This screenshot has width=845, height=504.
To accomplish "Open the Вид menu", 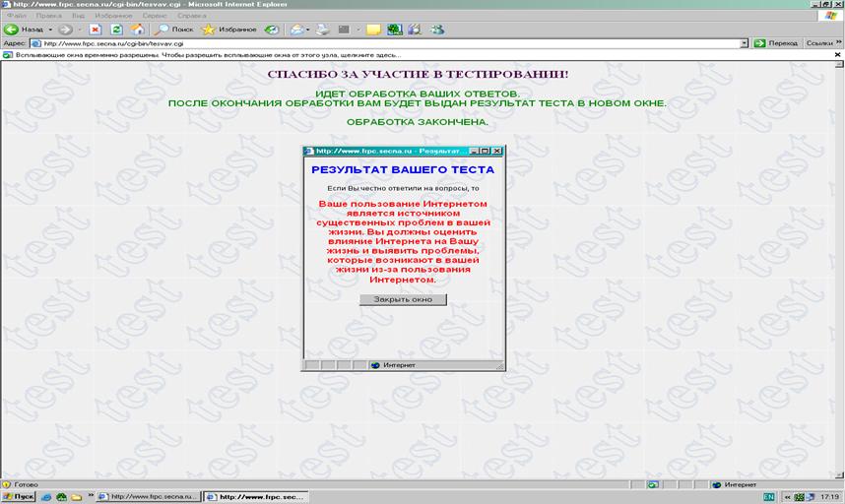I will 78,16.
